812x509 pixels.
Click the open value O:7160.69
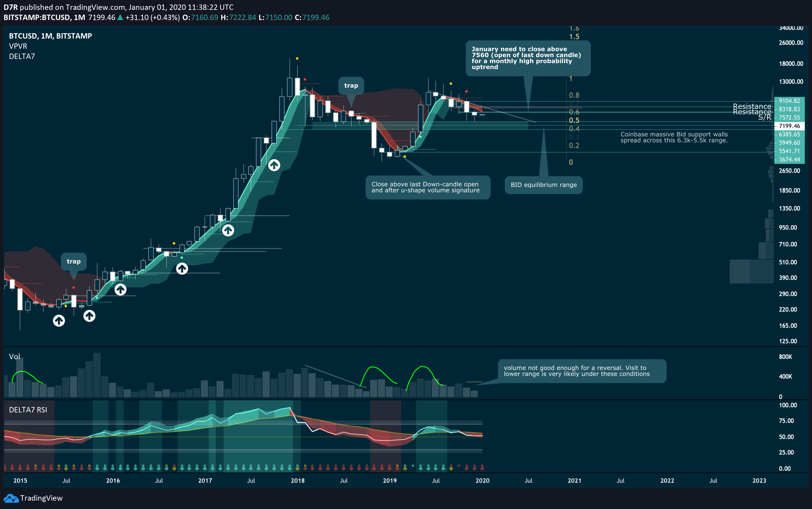coord(200,18)
